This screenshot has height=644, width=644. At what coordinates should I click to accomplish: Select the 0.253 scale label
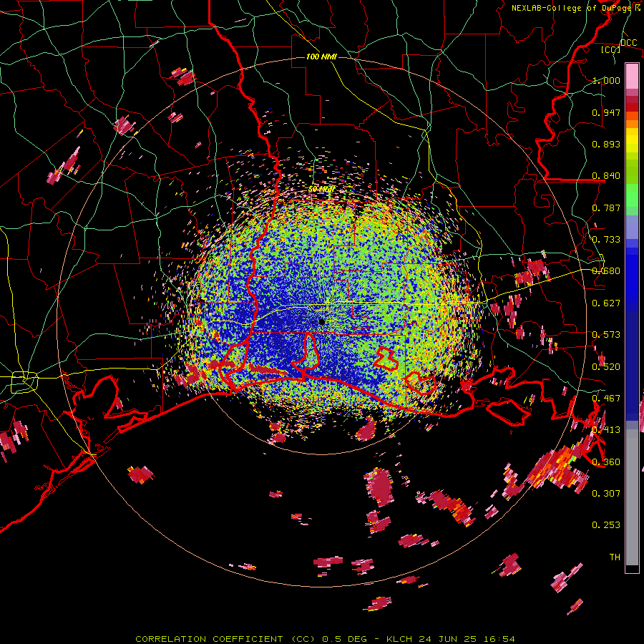[x=606, y=525]
